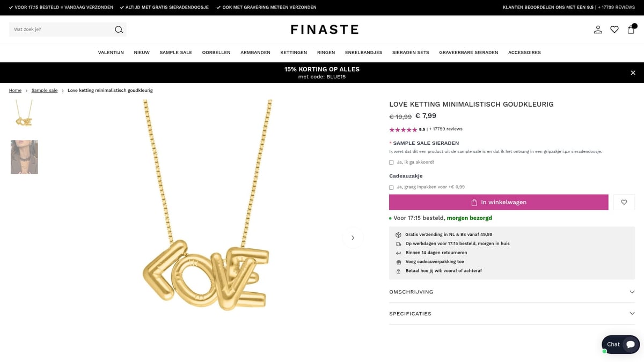Open the shopping bag icon

pyautogui.click(x=631, y=29)
